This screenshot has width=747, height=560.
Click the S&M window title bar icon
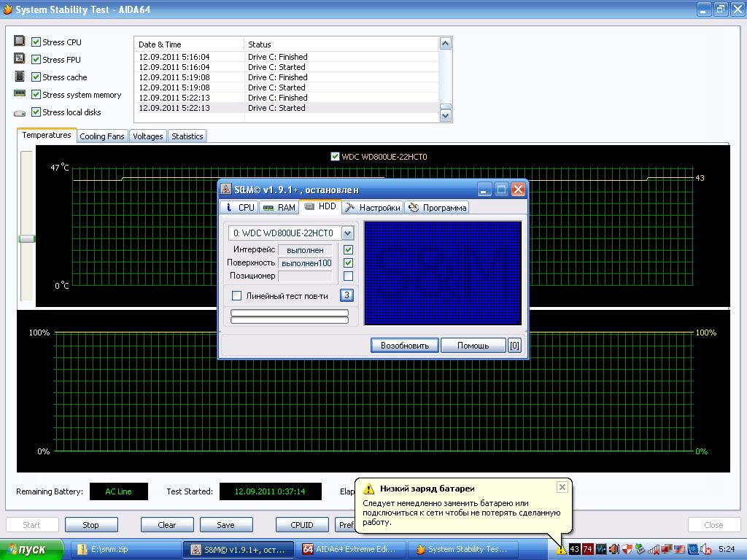click(227, 190)
